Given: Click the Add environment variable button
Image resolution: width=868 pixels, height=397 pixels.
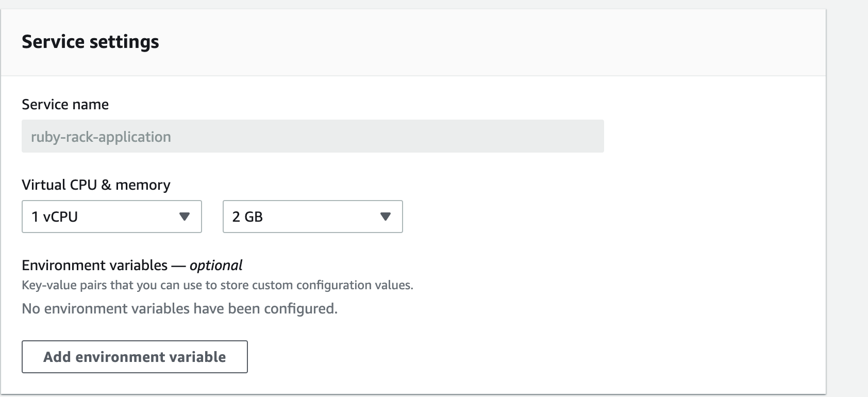Looking at the screenshot, I should [x=135, y=357].
